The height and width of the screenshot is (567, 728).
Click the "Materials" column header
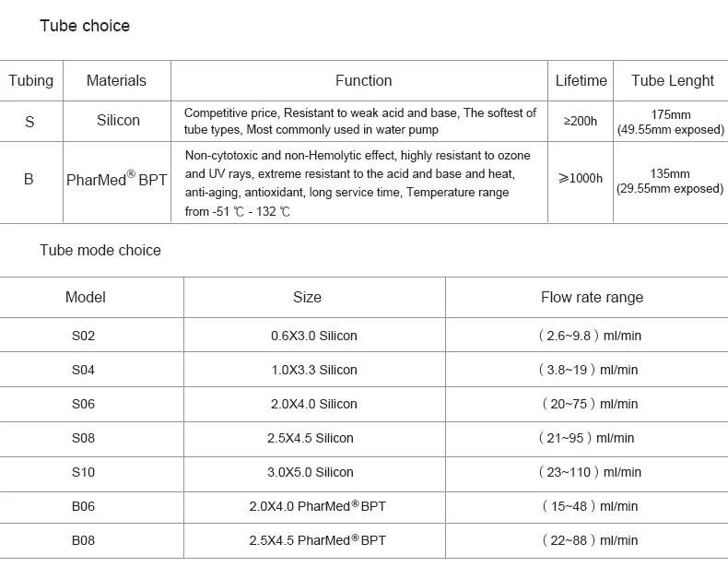116,81
